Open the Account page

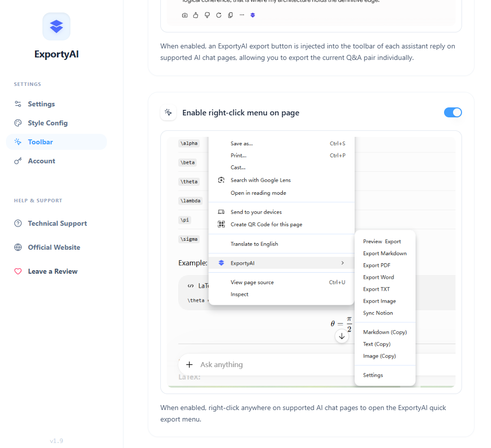coord(56,161)
